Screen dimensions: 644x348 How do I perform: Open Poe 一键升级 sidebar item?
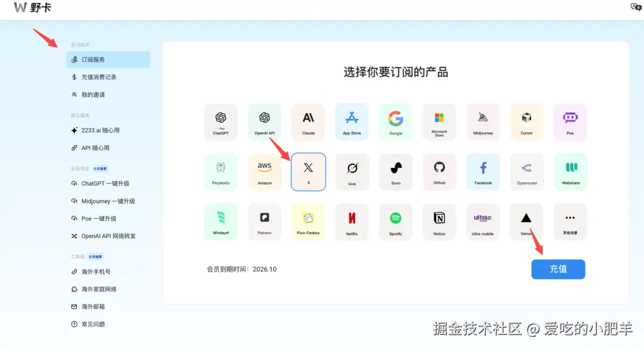[108, 218]
